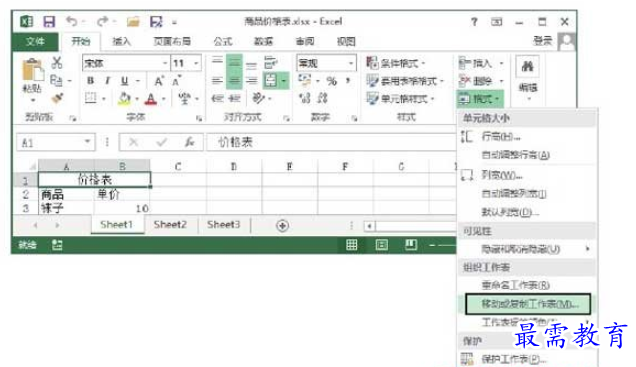This screenshot has height=367, width=636.
Task: Open the File tab
Action: click(35, 41)
